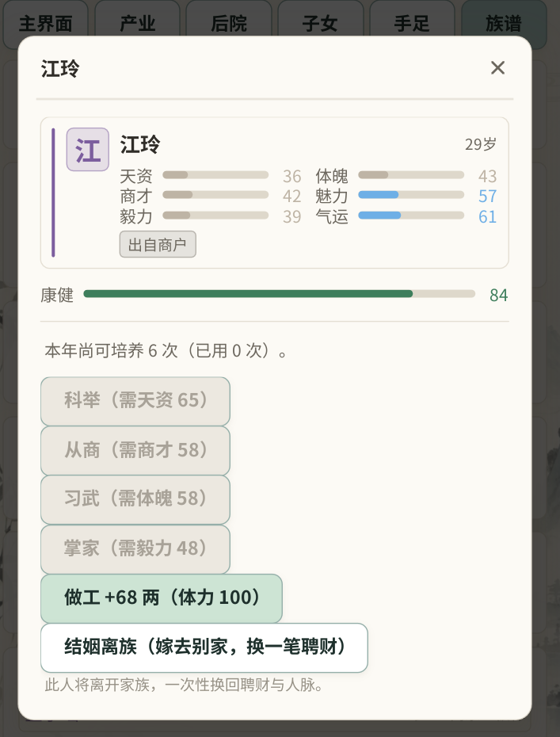The height and width of the screenshot is (737, 560).
Task: Select 习武（需体魄 58）option
Action: [x=135, y=499]
